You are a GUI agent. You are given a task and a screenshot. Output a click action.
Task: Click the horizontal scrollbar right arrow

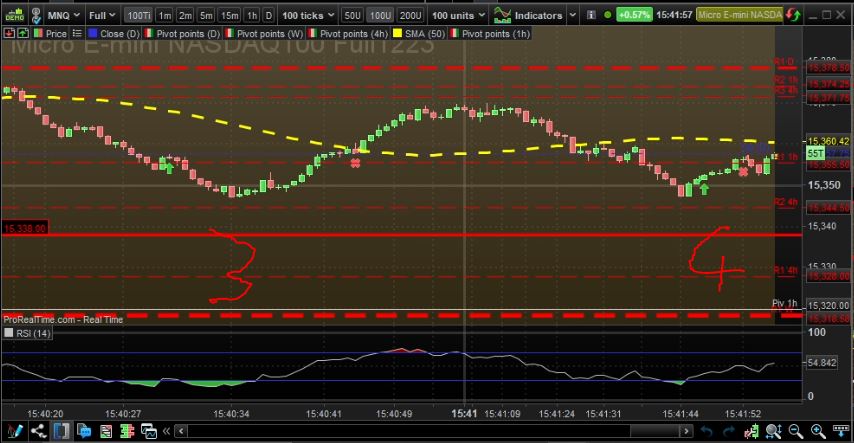click(686, 432)
